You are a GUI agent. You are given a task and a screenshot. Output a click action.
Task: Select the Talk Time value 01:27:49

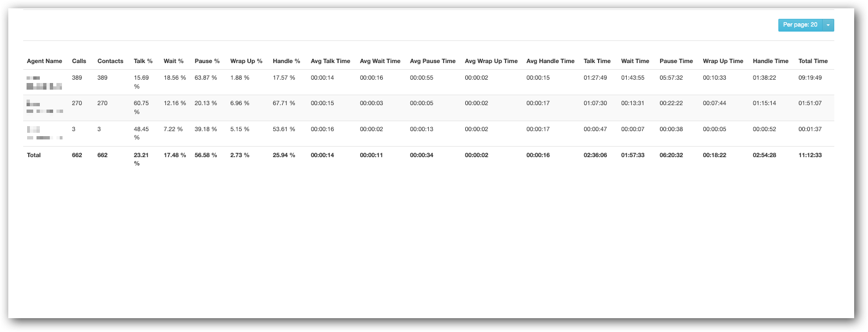595,78
